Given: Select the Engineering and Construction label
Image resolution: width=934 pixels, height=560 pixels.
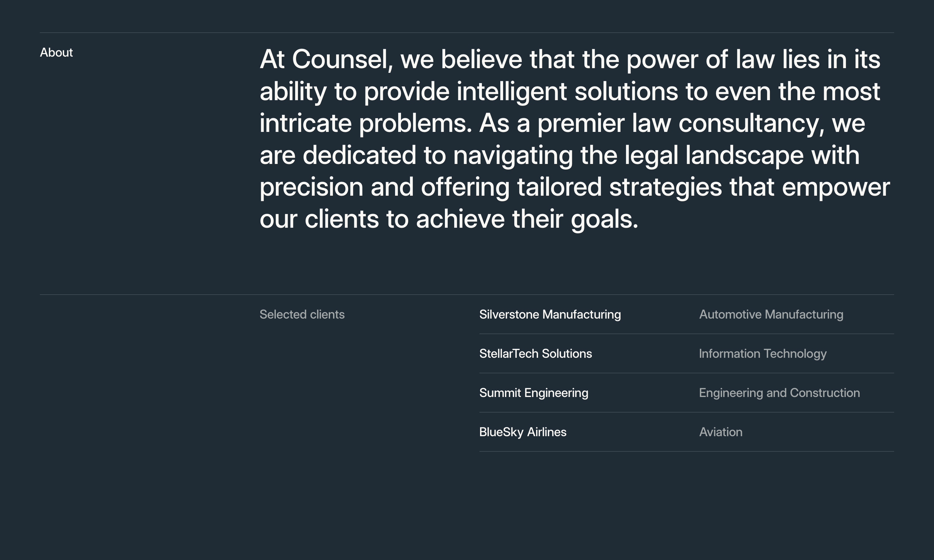Looking at the screenshot, I should tap(779, 393).
